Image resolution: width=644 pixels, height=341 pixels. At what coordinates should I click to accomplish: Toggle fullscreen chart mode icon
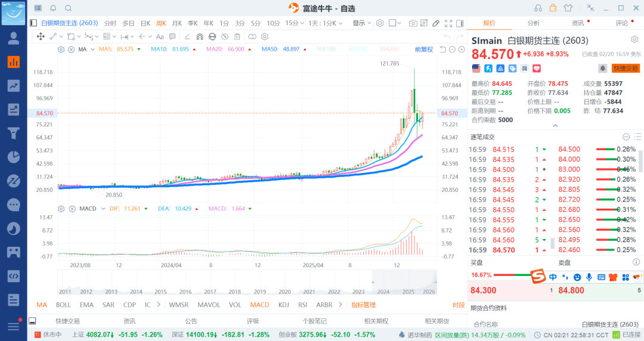tap(448, 23)
